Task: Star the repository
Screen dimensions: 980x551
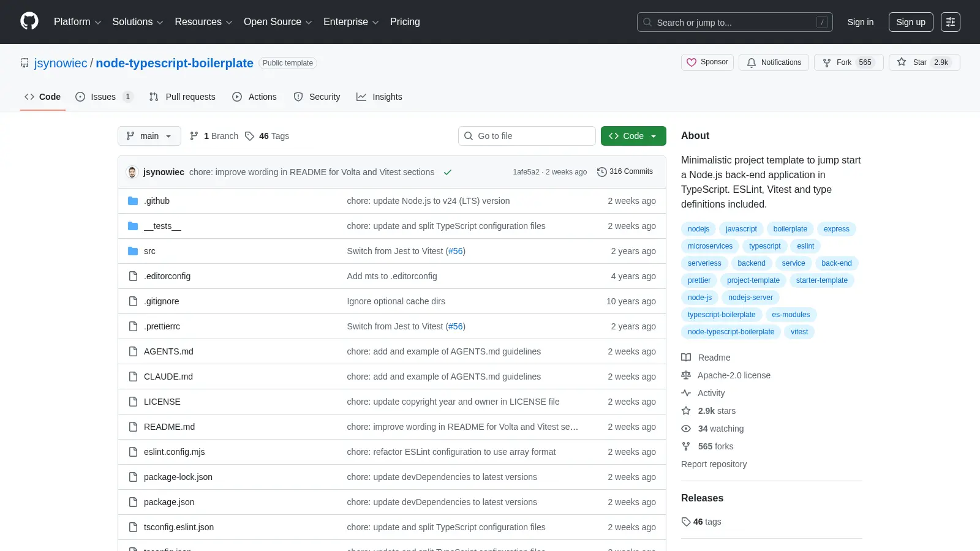Action: coord(924,62)
